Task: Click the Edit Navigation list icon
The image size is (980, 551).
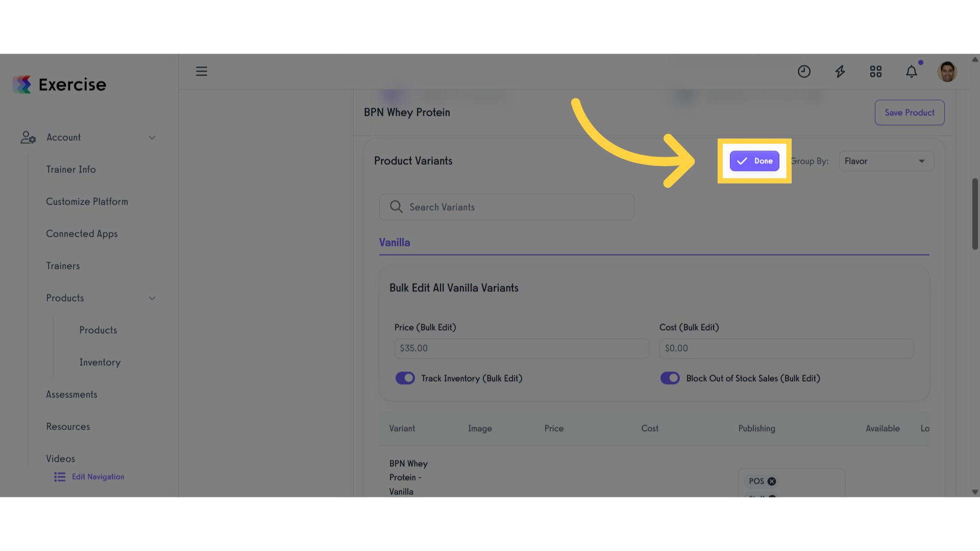Action: [x=60, y=477]
